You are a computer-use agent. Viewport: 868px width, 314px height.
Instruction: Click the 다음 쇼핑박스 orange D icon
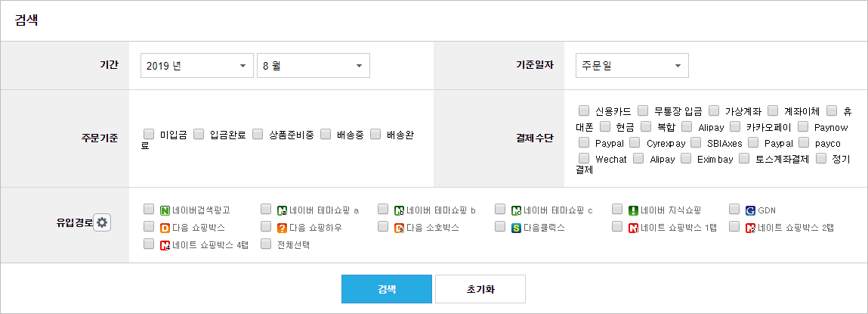[x=165, y=228]
